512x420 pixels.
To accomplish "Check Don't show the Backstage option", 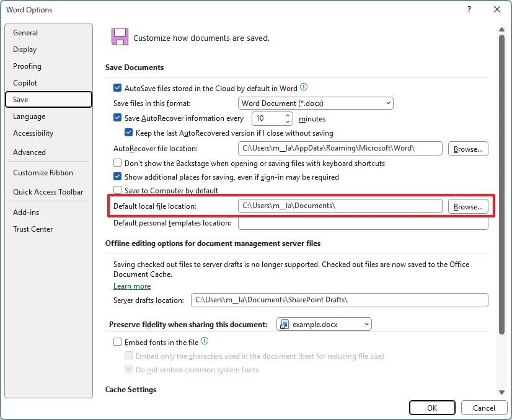I will coord(117,162).
